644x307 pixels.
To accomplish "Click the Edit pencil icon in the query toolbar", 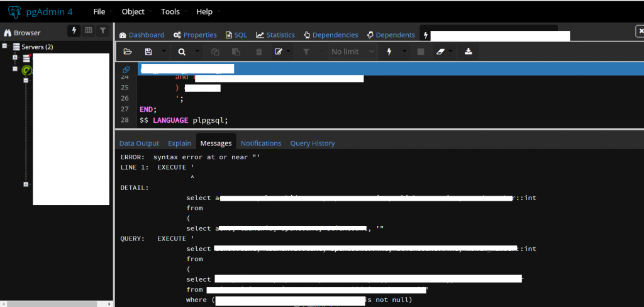I will tap(279, 52).
